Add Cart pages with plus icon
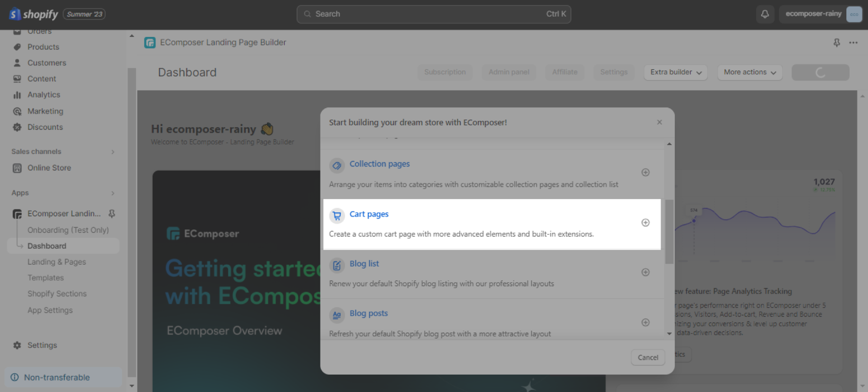The image size is (868, 392). [646, 223]
